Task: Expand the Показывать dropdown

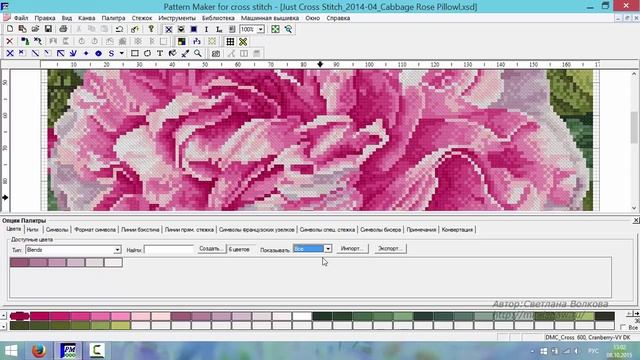Action: tap(327, 249)
